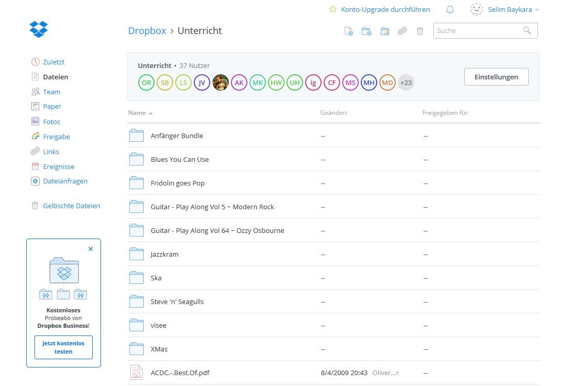Viewport: 588px width, 386px height.
Task: Open Guitar Play Along Vol 5 folder
Action: pyautogui.click(x=212, y=207)
